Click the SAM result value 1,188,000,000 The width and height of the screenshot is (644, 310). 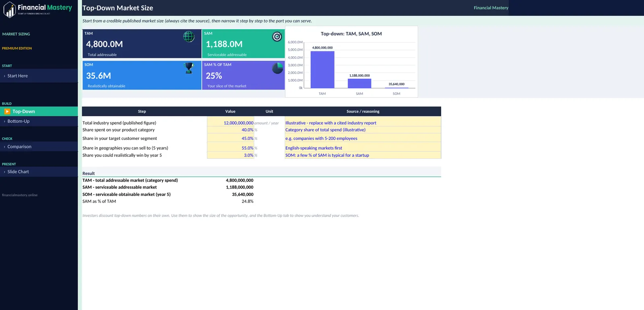point(239,187)
